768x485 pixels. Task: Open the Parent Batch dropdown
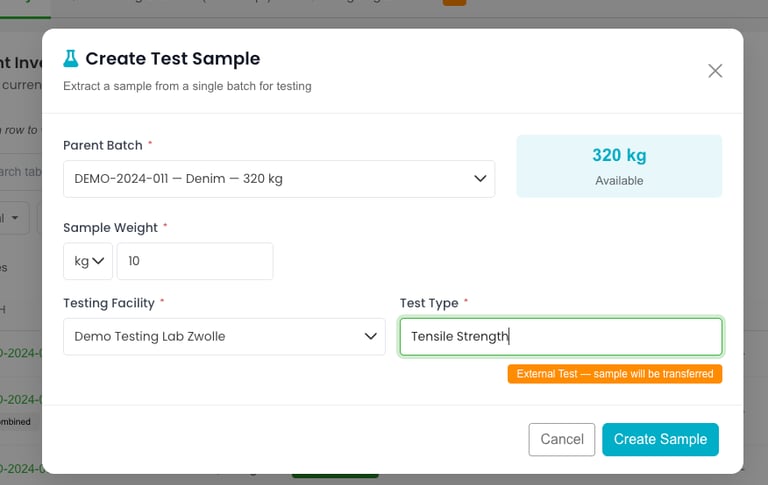coord(278,179)
